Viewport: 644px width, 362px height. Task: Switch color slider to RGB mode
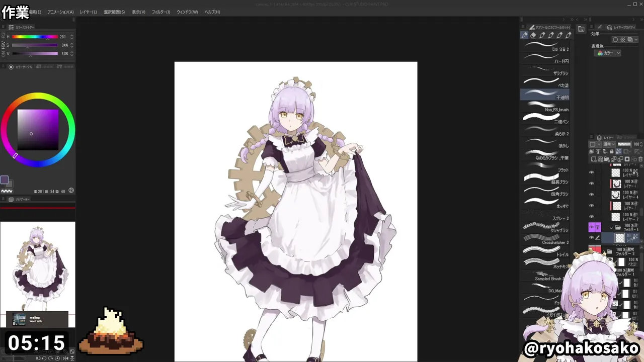point(3,35)
